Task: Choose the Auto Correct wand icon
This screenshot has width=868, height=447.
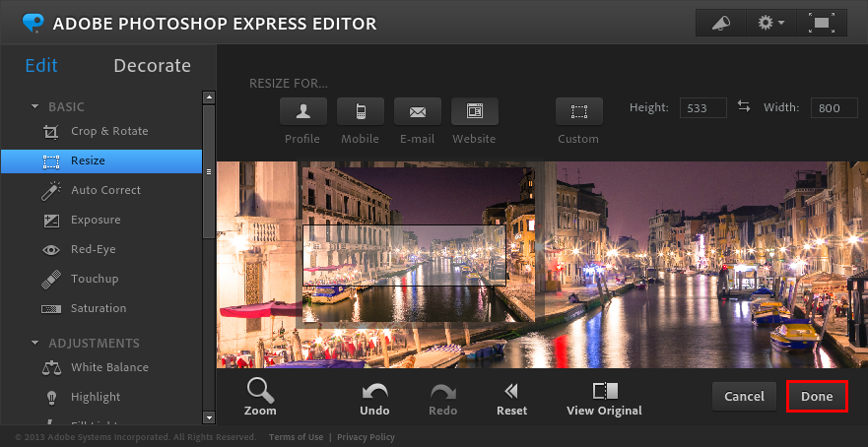Action: (51, 190)
